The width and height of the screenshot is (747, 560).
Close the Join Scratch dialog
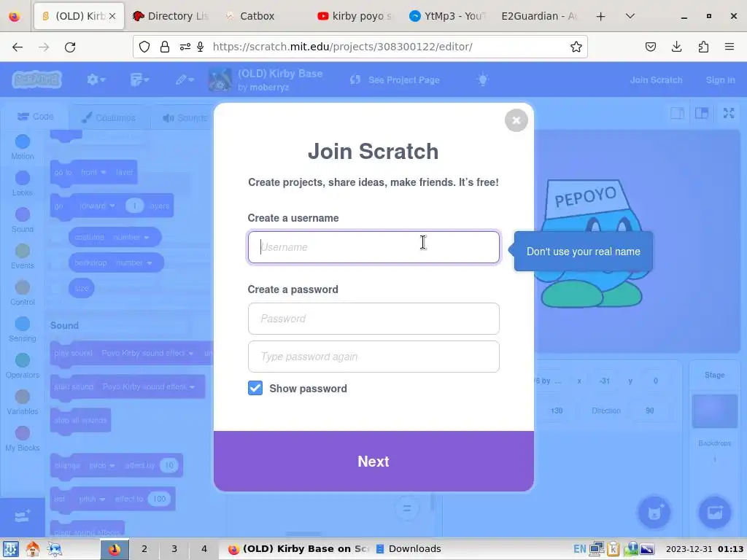coord(516,120)
